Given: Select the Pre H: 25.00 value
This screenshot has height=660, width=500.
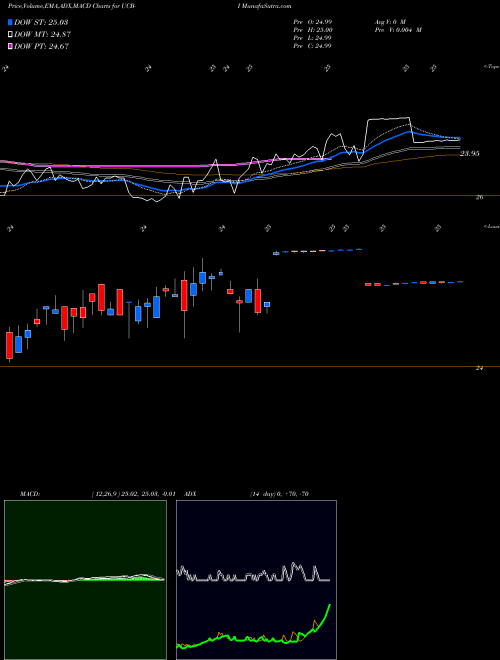Looking at the screenshot, I should [x=313, y=30].
